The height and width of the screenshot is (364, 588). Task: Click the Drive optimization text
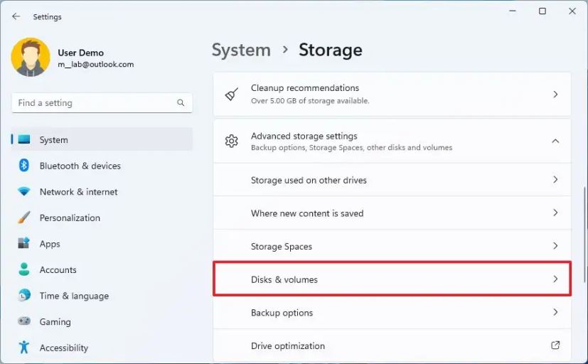(288, 346)
